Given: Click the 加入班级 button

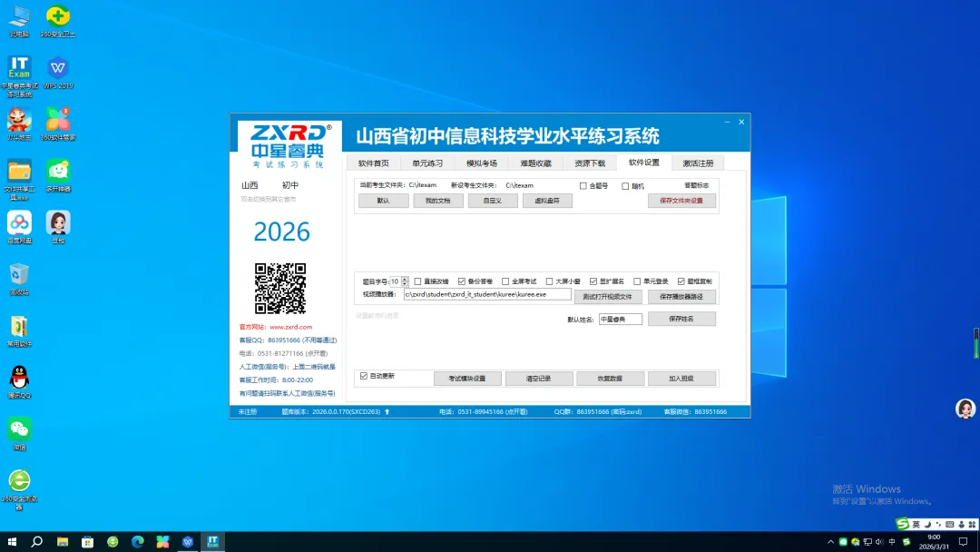Looking at the screenshot, I should 681,379.
